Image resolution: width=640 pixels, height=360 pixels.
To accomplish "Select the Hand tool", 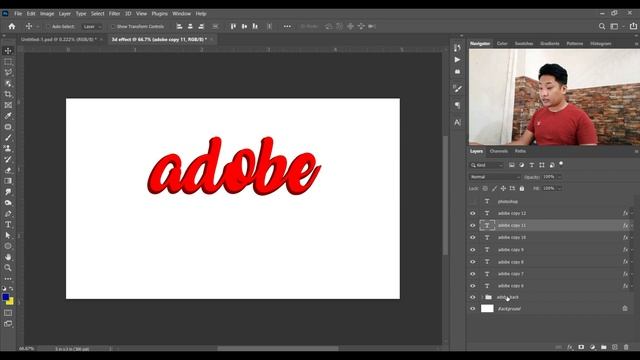I will [x=8, y=257].
